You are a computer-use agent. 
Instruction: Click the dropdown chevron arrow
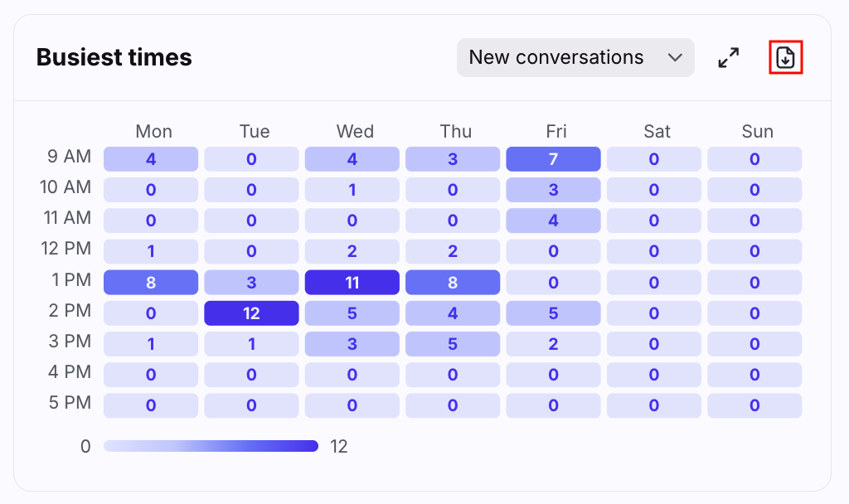[x=675, y=57]
